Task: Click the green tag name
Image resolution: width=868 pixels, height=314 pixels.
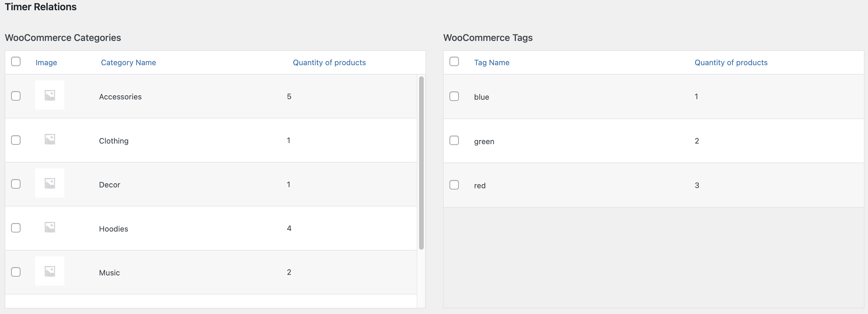Action: [484, 142]
